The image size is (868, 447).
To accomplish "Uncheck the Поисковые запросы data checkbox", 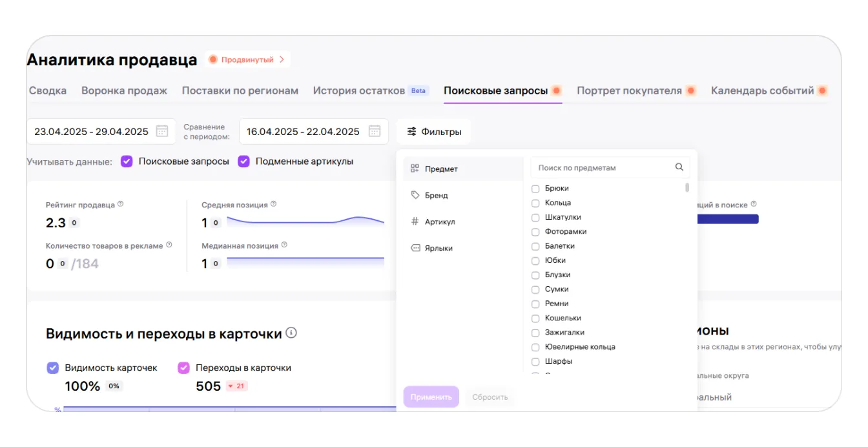I will [x=127, y=161].
